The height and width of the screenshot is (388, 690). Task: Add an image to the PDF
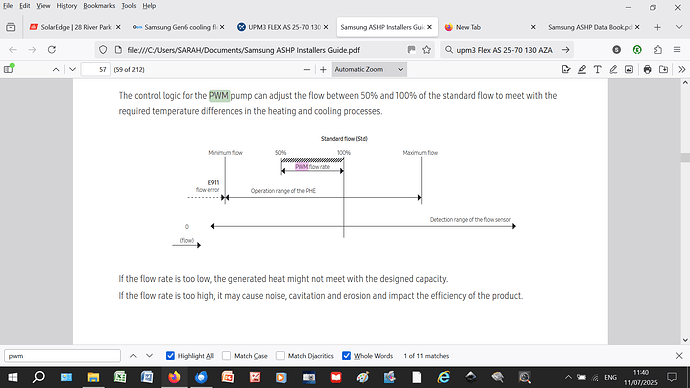coord(629,69)
